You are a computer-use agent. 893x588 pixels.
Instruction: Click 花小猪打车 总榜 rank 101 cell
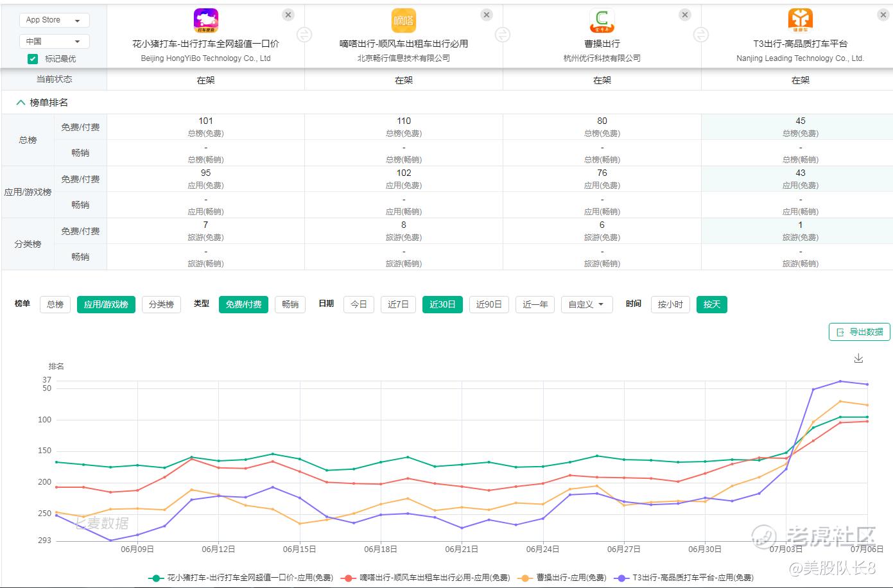(x=205, y=127)
